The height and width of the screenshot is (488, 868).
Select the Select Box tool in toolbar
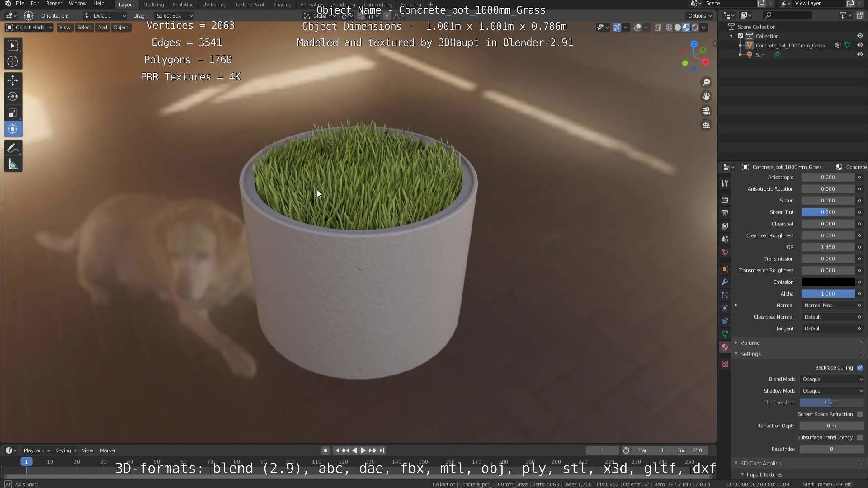coord(13,45)
